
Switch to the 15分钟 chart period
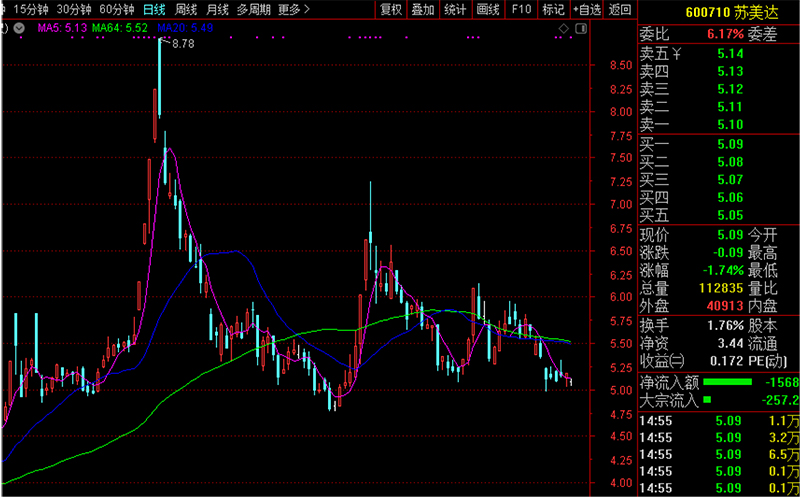pyautogui.click(x=30, y=9)
